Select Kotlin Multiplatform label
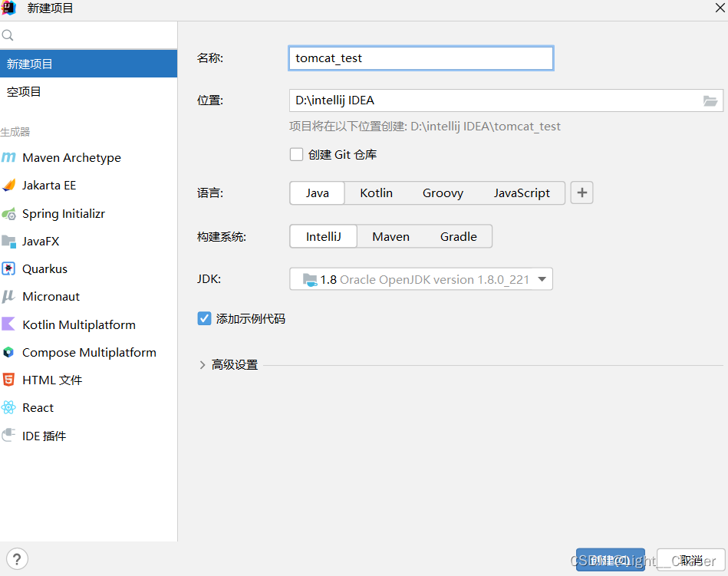Image resolution: width=728 pixels, height=576 pixels. 79,324
